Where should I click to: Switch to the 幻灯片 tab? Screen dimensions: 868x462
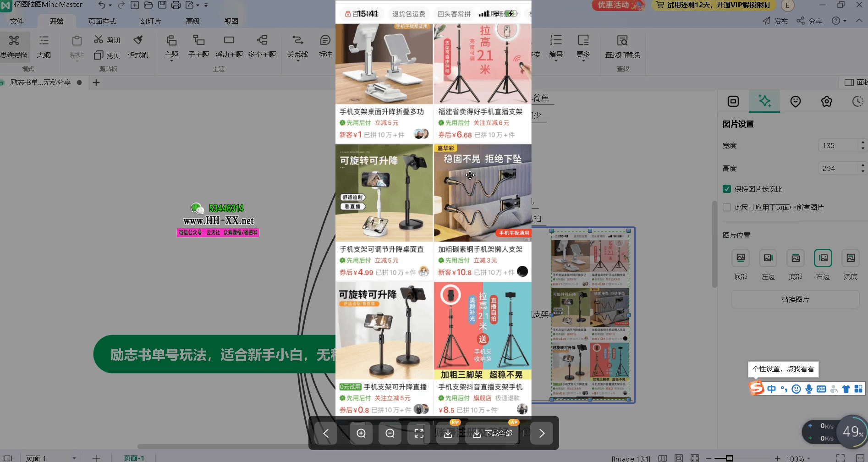pyautogui.click(x=151, y=21)
